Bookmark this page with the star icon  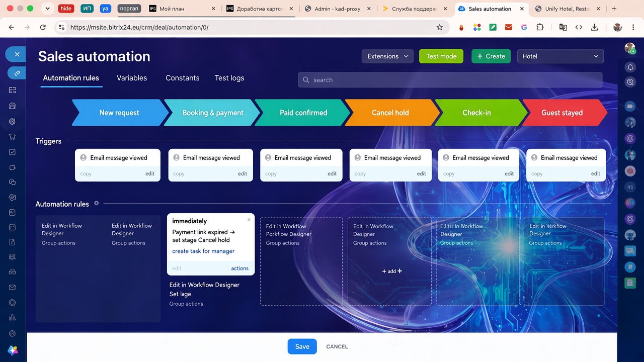pyautogui.click(x=440, y=27)
